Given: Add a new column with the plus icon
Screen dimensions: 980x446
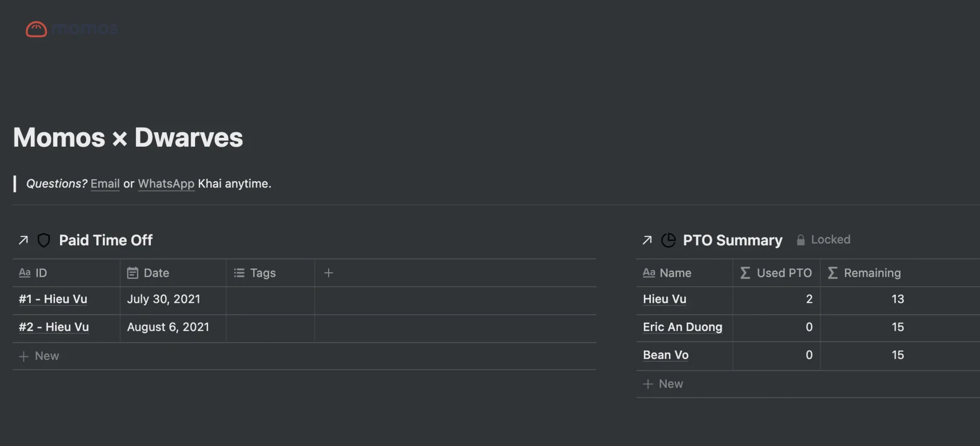Looking at the screenshot, I should (x=329, y=273).
